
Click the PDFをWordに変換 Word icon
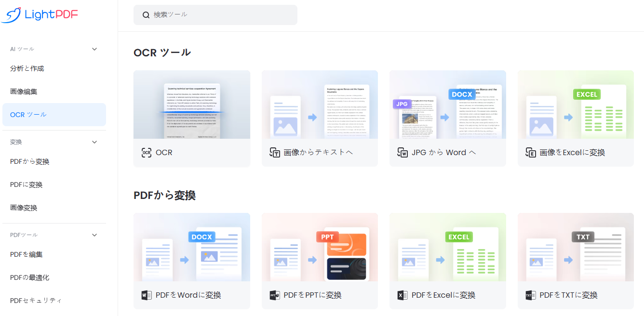[x=147, y=295]
